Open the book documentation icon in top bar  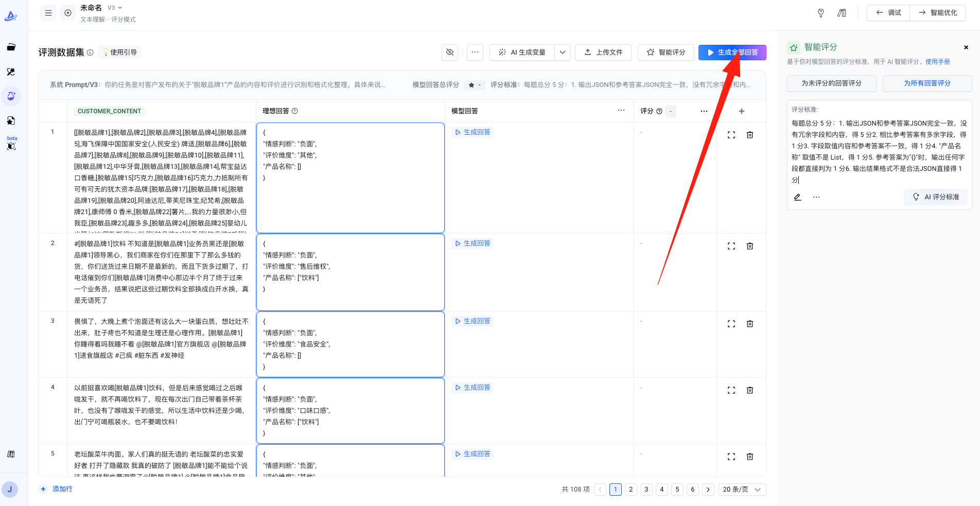(x=842, y=13)
